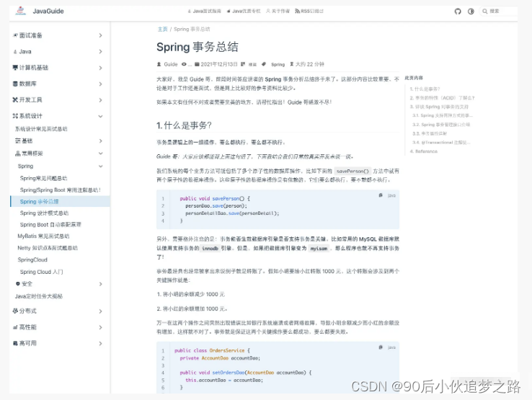Jump to TOC entry about ACID 特性
The width and height of the screenshot is (532, 400).
[x=442, y=98]
